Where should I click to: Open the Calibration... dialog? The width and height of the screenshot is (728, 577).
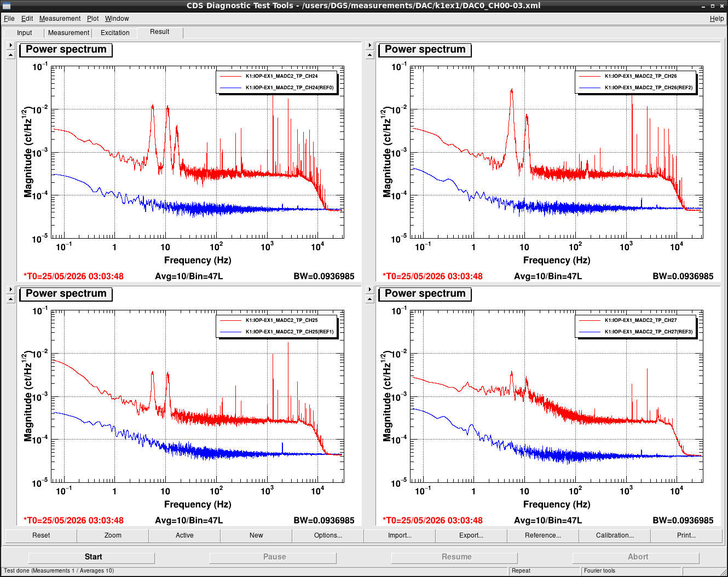[615, 535]
